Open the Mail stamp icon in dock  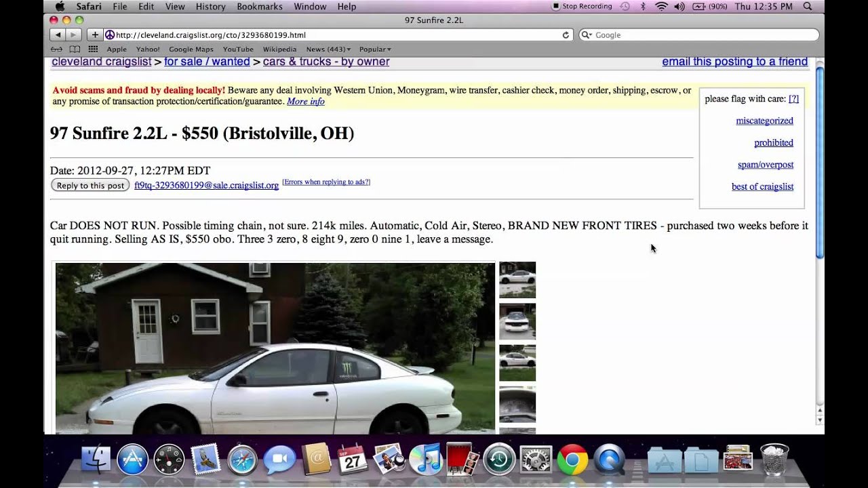tap(205, 460)
